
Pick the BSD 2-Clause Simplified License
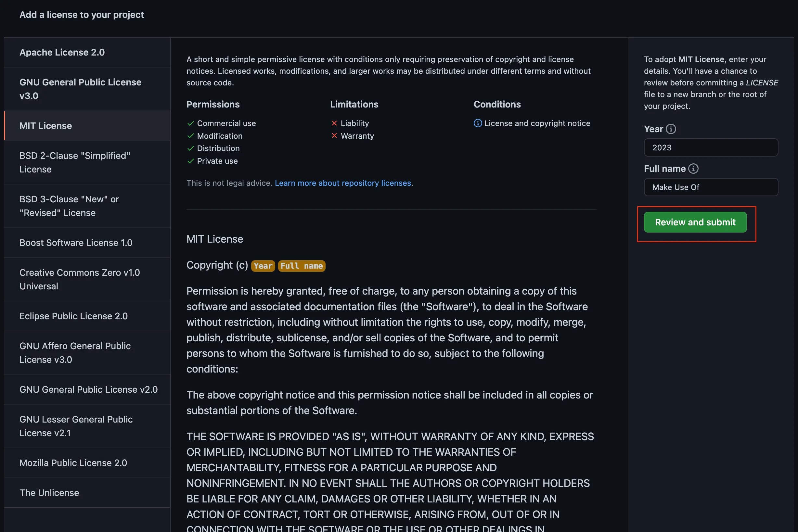click(75, 162)
